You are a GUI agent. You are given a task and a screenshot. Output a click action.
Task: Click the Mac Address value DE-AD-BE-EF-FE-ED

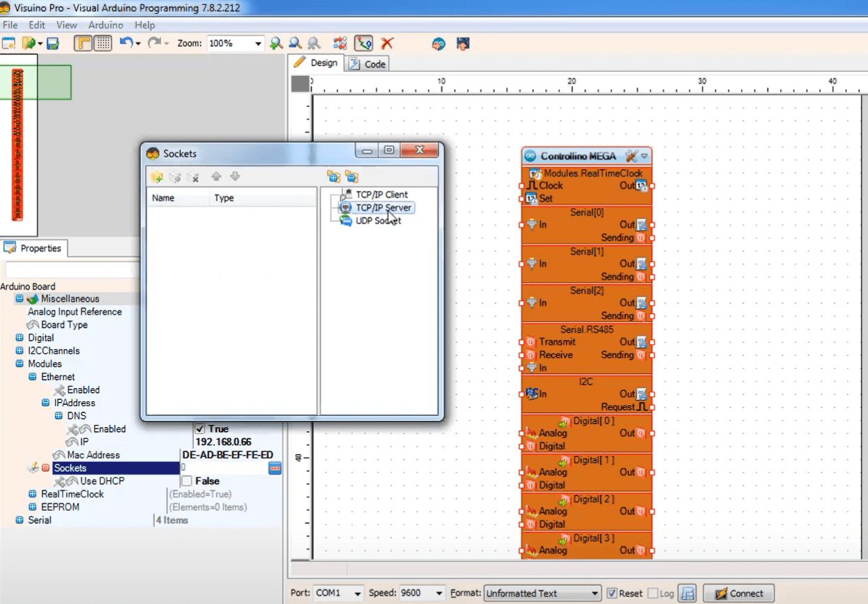tap(228, 455)
